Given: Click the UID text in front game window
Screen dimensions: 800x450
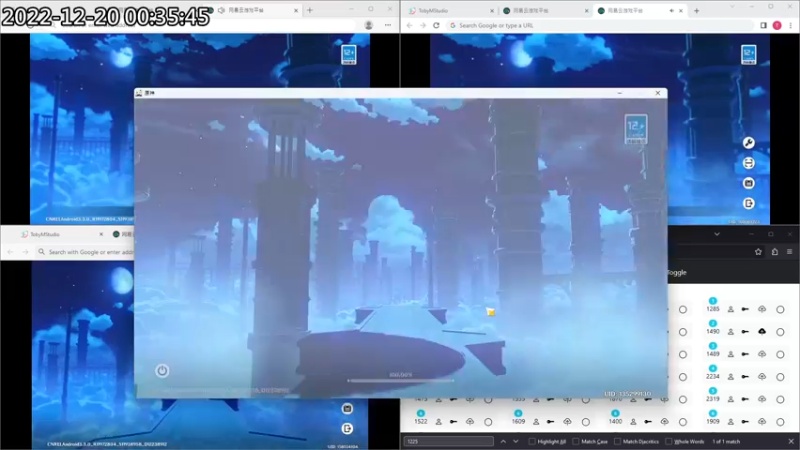Looking at the screenshot, I should tap(628, 394).
